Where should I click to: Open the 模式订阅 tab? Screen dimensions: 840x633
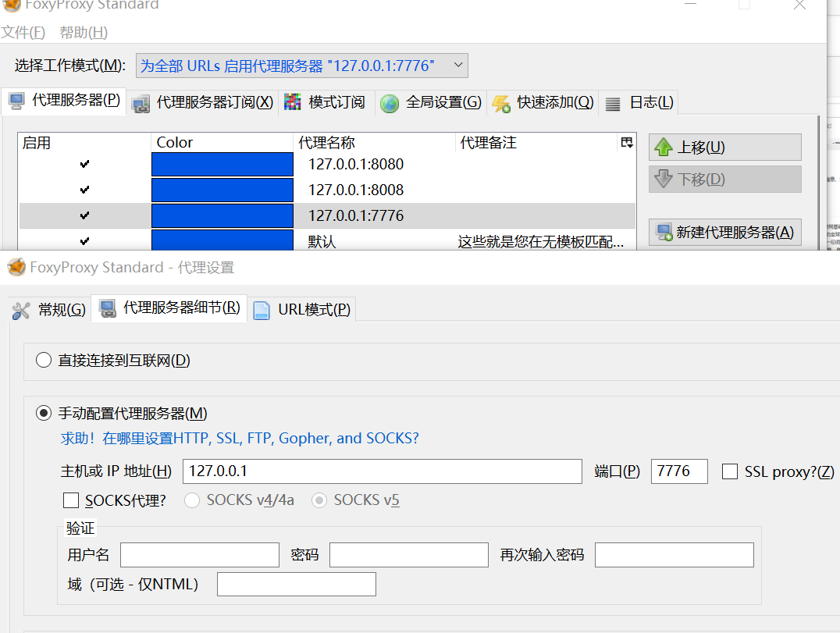(325, 102)
